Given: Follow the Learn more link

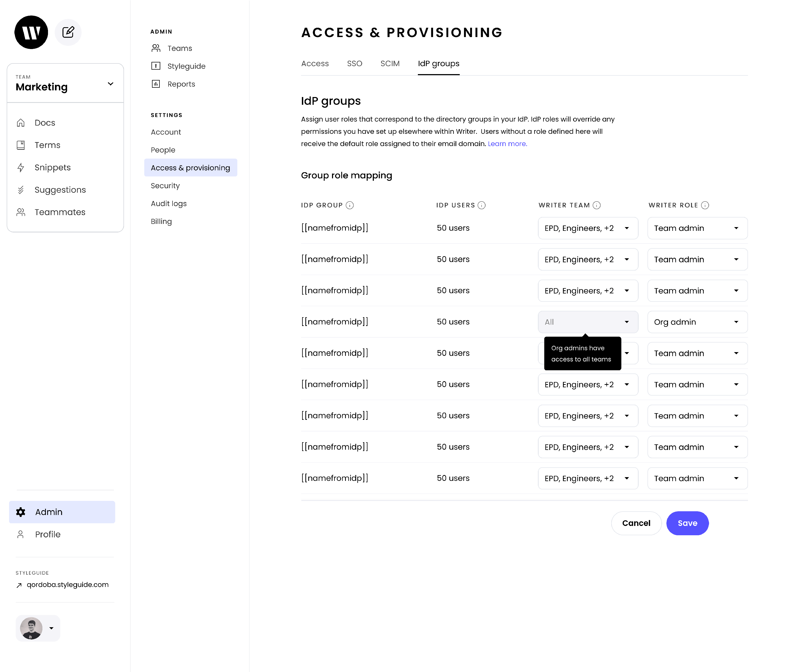Looking at the screenshot, I should [x=507, y=144].
